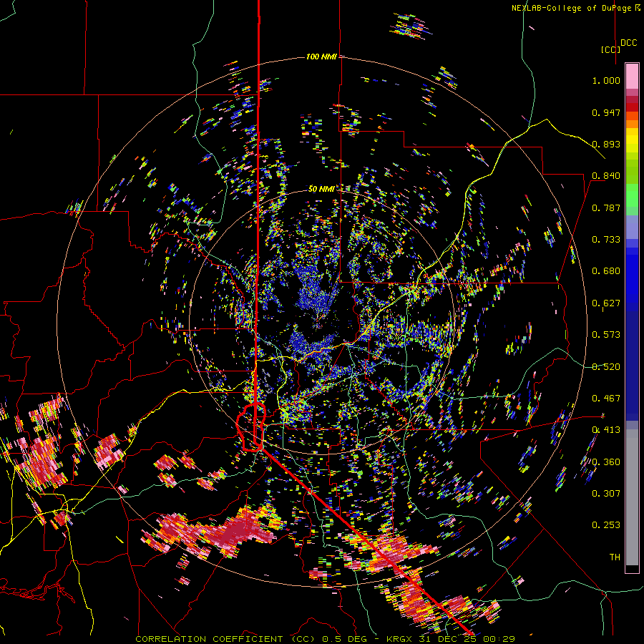Image resolution: width=644 pixels, height=644 pixels.
Task: Select the 0.467 legend value
Action: click(x=606, y=399)
